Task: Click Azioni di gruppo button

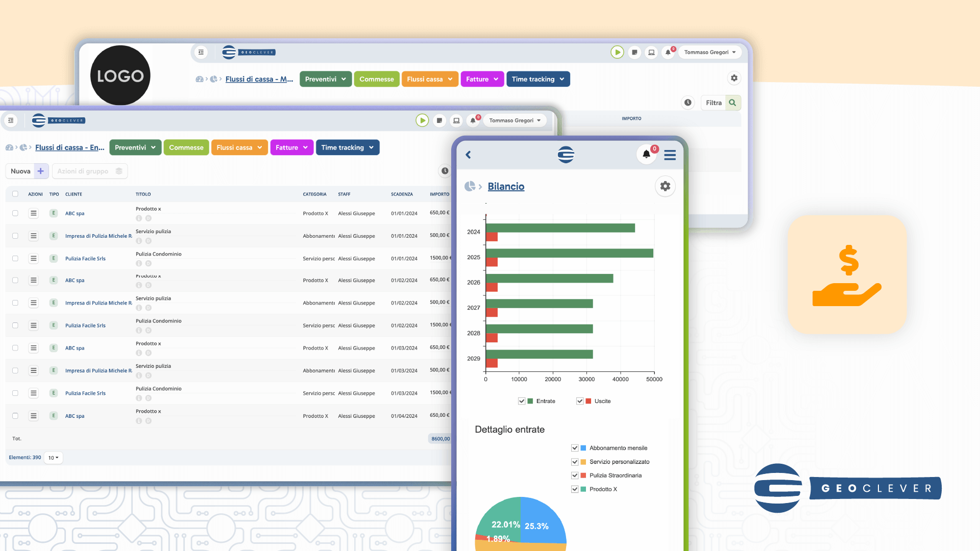Action: pyautogui.click(x=90, y=171)
